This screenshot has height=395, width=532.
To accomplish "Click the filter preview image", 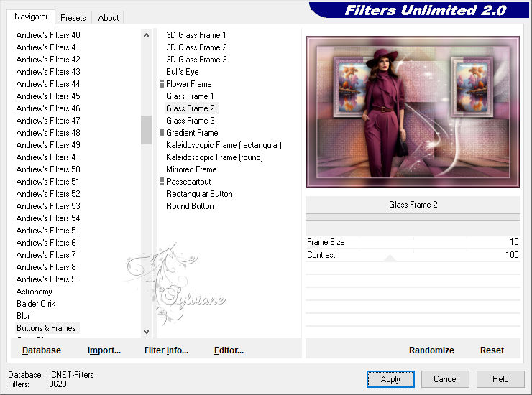I will tap(413, 112).
